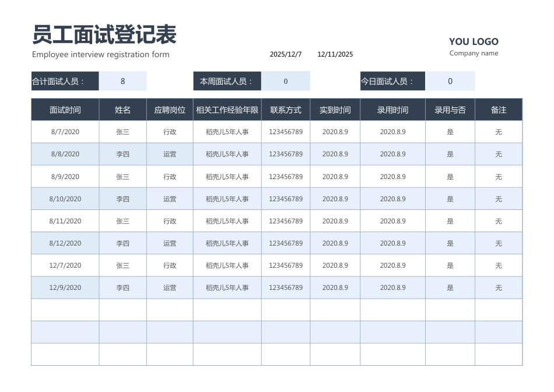This screenshot has height=392, width=554.
Task: Select 李四 in the 8/8/2020 row
Action: point(122,154)
